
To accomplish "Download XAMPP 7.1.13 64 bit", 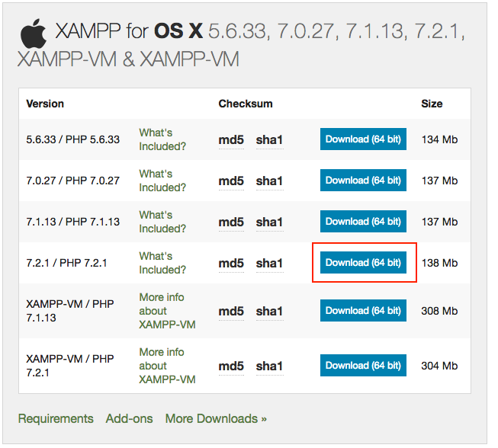I will point(363,222).
